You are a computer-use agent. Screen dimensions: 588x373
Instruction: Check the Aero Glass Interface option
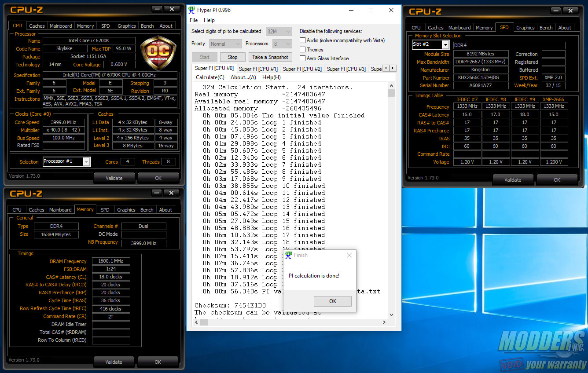click(x=302, y=58)
